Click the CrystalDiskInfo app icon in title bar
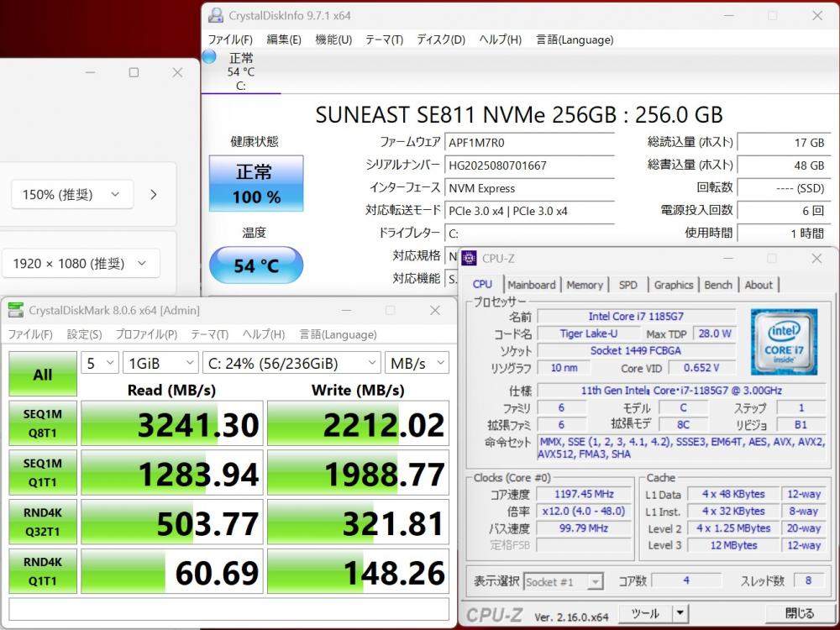Viewport: 840px width, 630px height. click(x=216, y=15)
